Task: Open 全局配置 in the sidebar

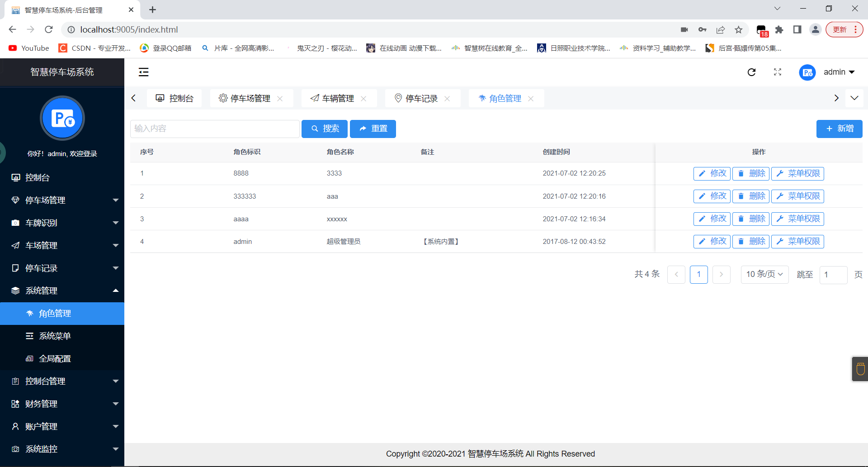Action: (62, 359)
